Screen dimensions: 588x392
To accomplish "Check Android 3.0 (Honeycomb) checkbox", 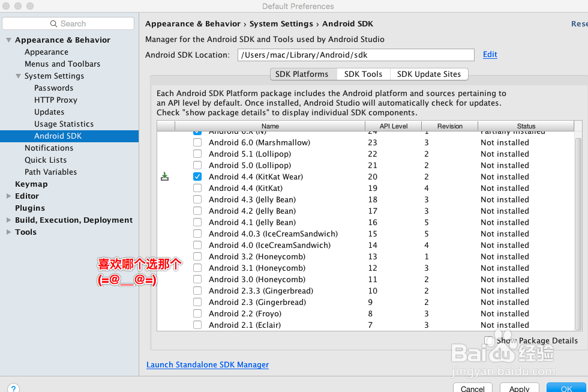I will (197, 280).
